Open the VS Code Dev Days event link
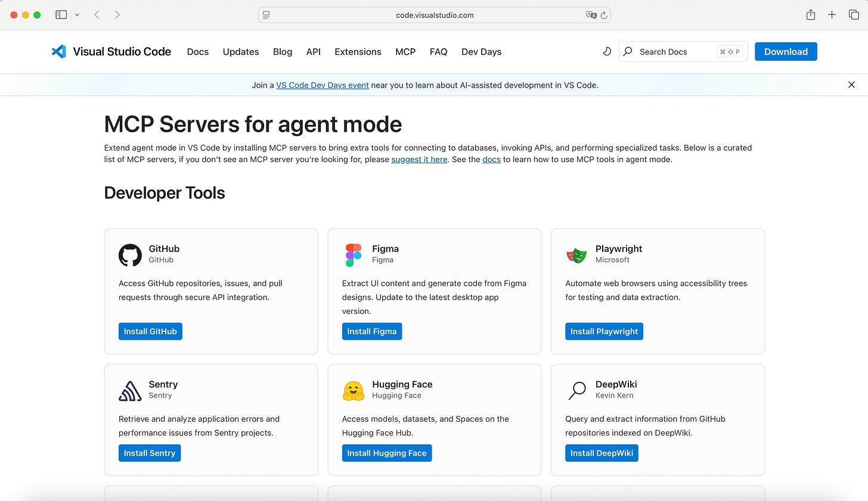 [x=323, y=85]
